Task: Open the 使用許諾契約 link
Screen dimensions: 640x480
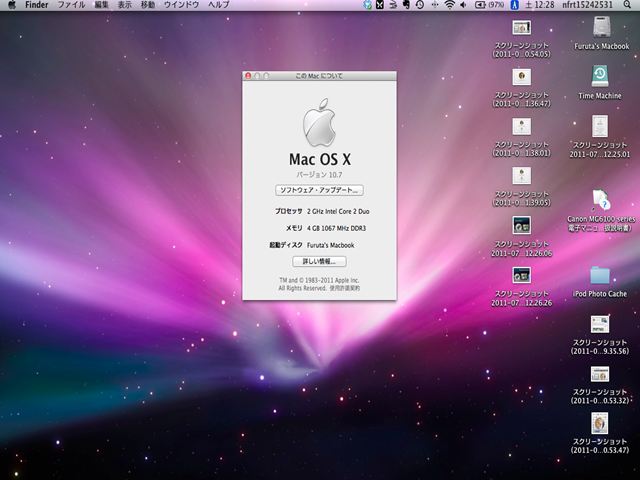Action: pos(345,288)
